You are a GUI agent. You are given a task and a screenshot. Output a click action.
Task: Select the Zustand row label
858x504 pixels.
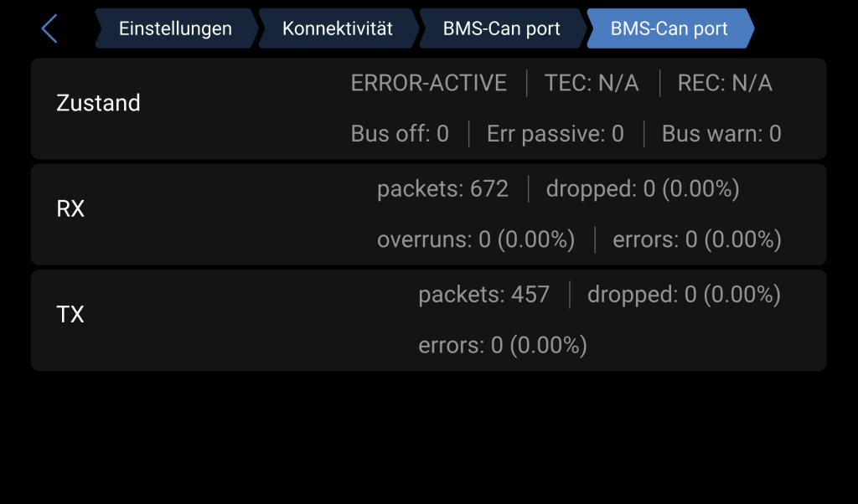click(98, 103)
